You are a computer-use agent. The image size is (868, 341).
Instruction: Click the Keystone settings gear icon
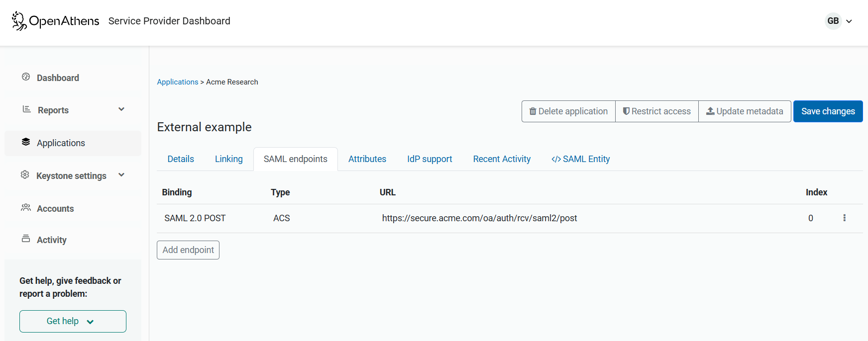pos(25,174)
